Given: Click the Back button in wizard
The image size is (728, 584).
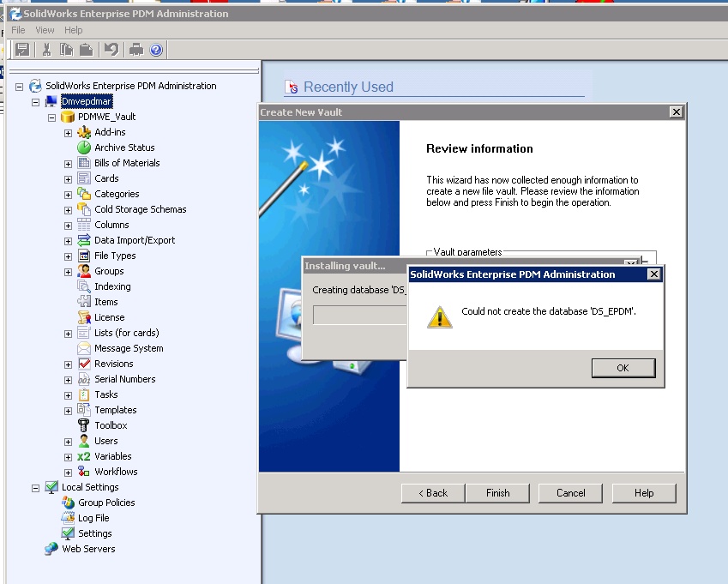Looking at the screenshot, I should click(433, 493).
